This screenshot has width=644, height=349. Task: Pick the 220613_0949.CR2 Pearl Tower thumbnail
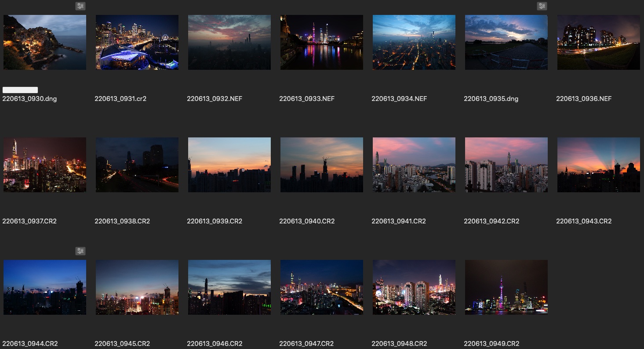(x=506, y=287)
